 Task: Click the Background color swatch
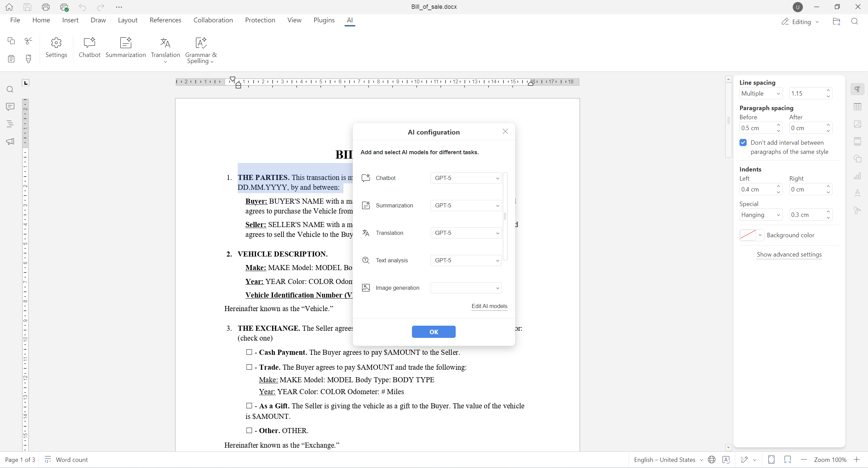pos(749,235)
